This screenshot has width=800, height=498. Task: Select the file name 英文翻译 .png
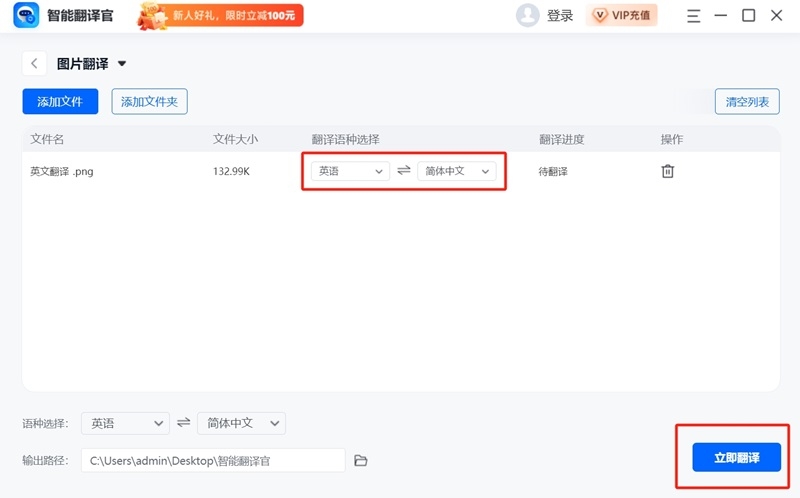(x=62, y=171)
